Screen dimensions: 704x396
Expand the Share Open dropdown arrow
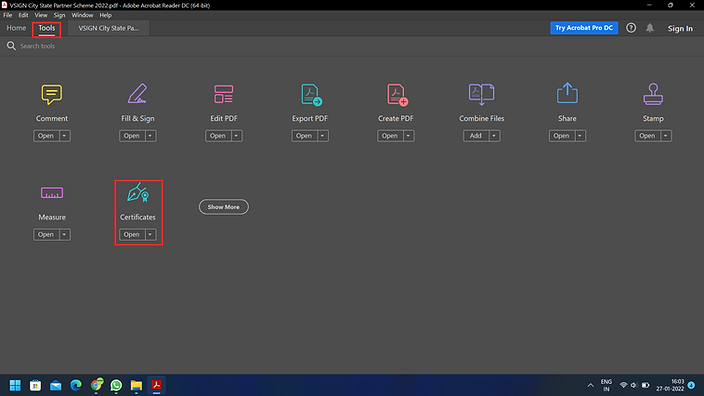(580, 136)
